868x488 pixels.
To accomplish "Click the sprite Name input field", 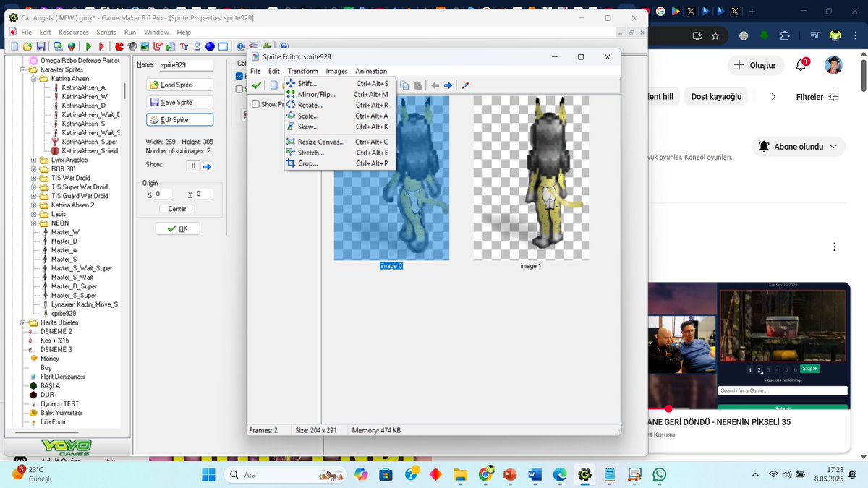I will click(x=186, y=65).
